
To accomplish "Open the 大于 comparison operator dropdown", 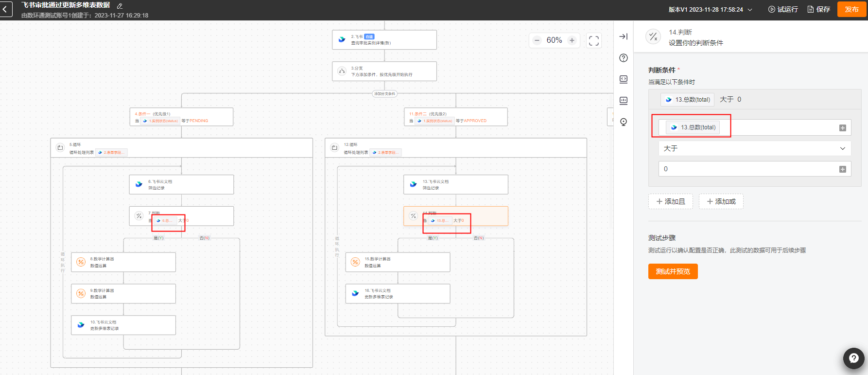I will pos(755,148).
